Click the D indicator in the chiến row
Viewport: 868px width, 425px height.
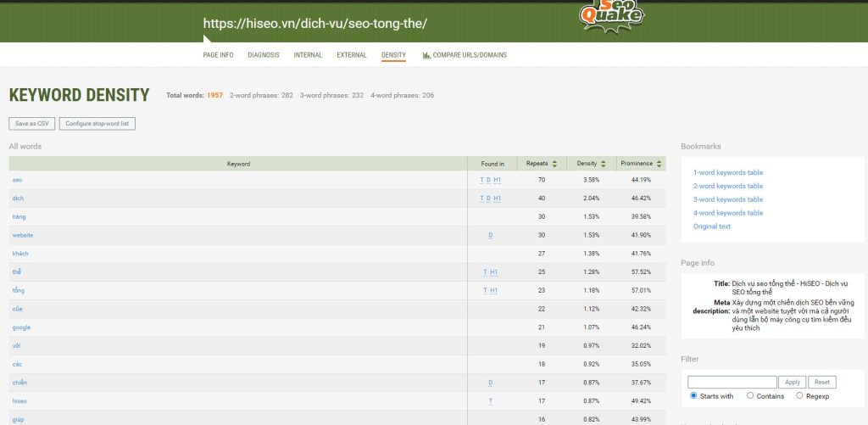pyautogui.click(x=490, y=383)
